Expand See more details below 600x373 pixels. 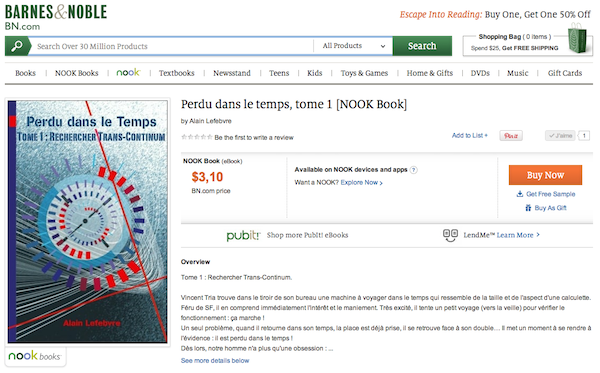215,360
